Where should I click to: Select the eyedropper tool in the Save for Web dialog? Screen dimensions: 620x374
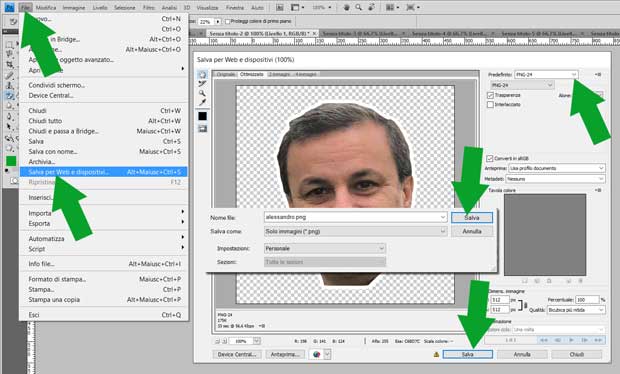click(202, 102)
